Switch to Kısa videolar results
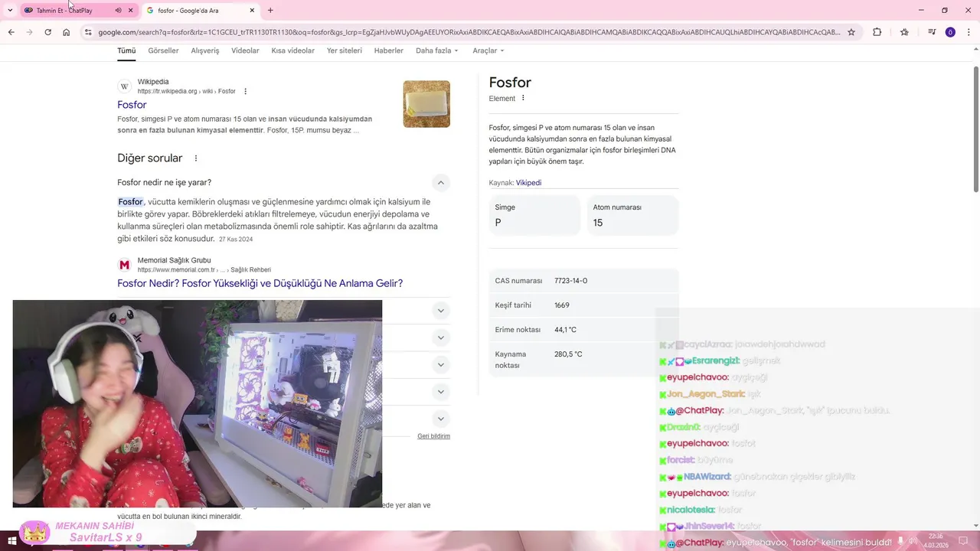Image resolution: width=980 pixels, height=551 pixels. (292, 51)
